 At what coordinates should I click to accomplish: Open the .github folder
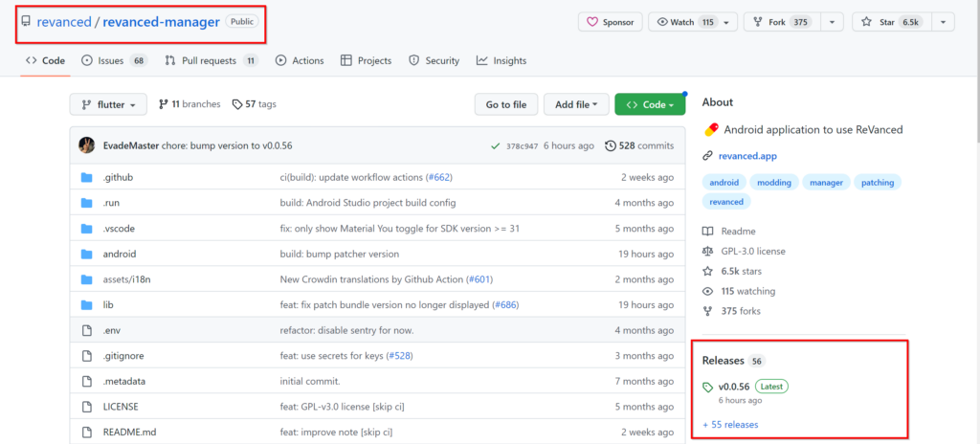[118, 178]
